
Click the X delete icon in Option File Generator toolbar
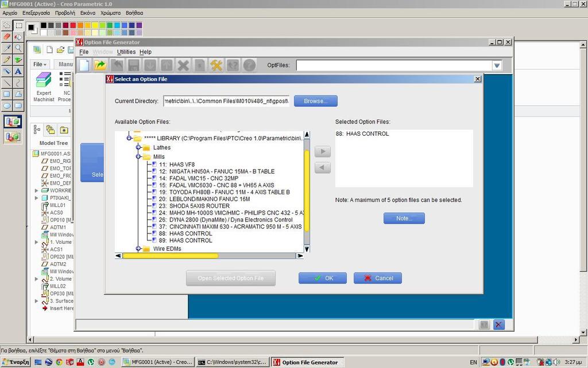tap(183, 66)
